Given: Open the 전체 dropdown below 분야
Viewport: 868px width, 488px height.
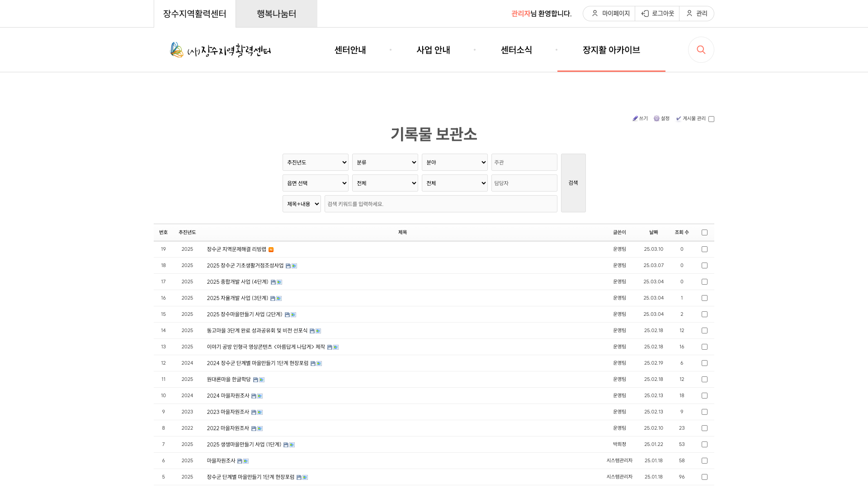Looking at the screenshot, I should click(455, 183).
